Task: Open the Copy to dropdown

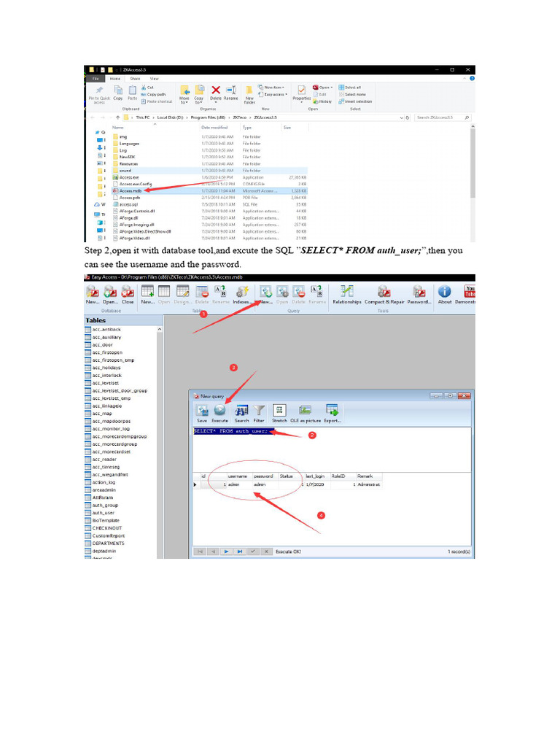Action: click(199, 94)
